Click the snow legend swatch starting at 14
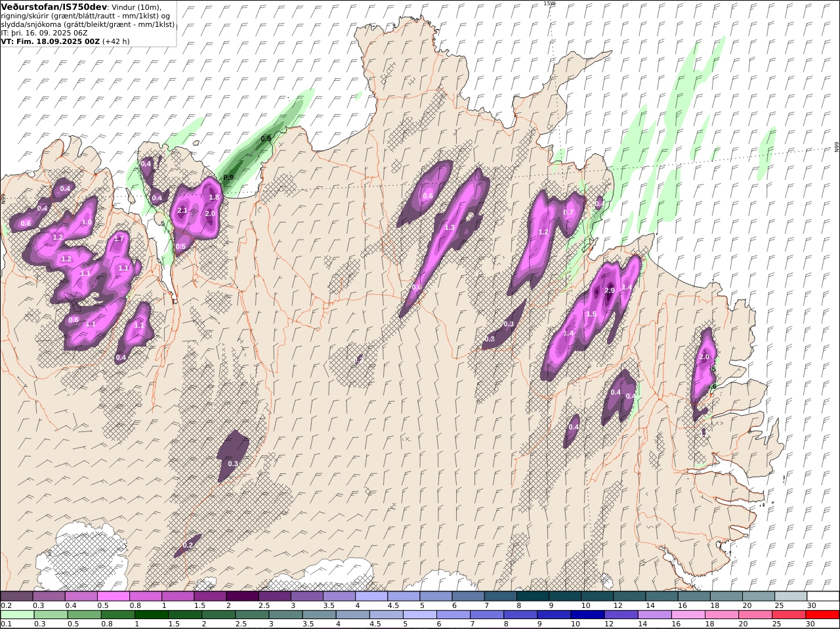The width and height of the screenshot is (840, 629). (661, 596)
